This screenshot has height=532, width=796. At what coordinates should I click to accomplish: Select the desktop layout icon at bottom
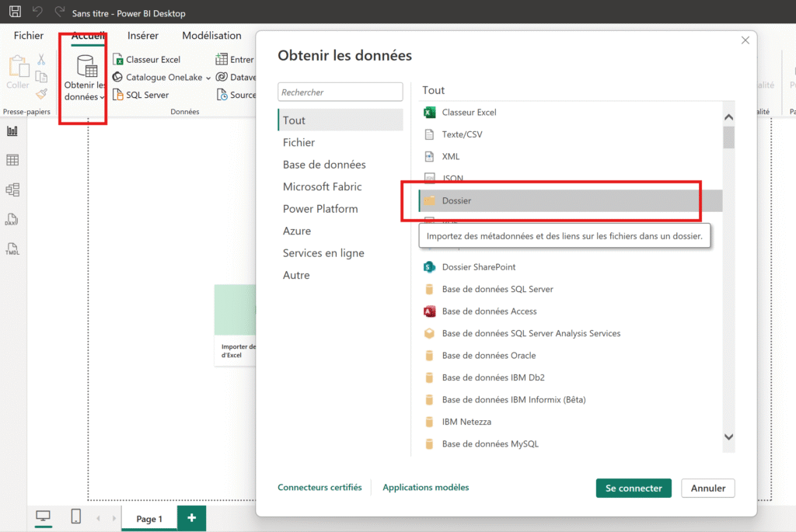click(43, 517)
